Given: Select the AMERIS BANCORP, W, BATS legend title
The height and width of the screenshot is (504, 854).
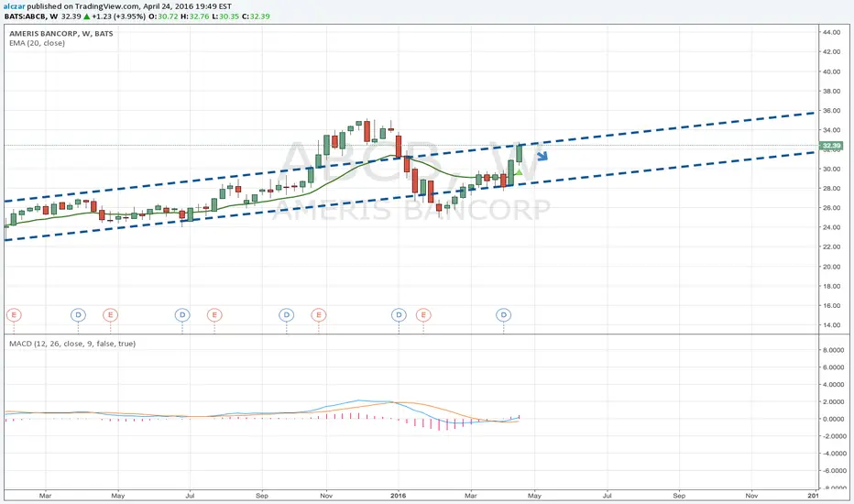Looking at the screenshot, I should coord(61,33).
